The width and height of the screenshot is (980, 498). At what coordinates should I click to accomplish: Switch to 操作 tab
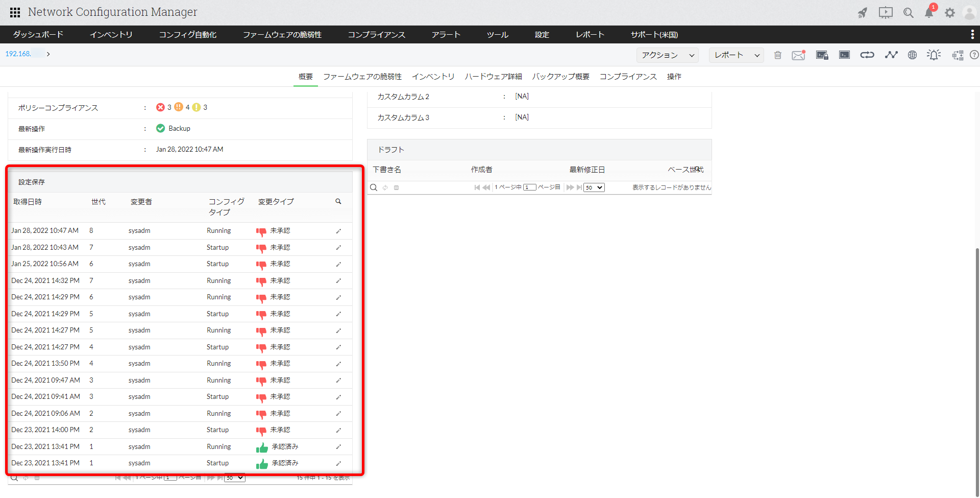click(674, 77)
